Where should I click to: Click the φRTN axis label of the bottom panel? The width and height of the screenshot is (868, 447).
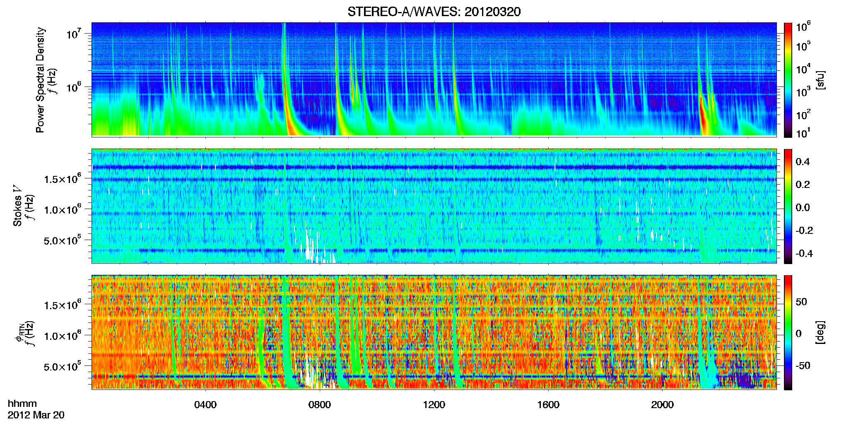coord(19,333)
